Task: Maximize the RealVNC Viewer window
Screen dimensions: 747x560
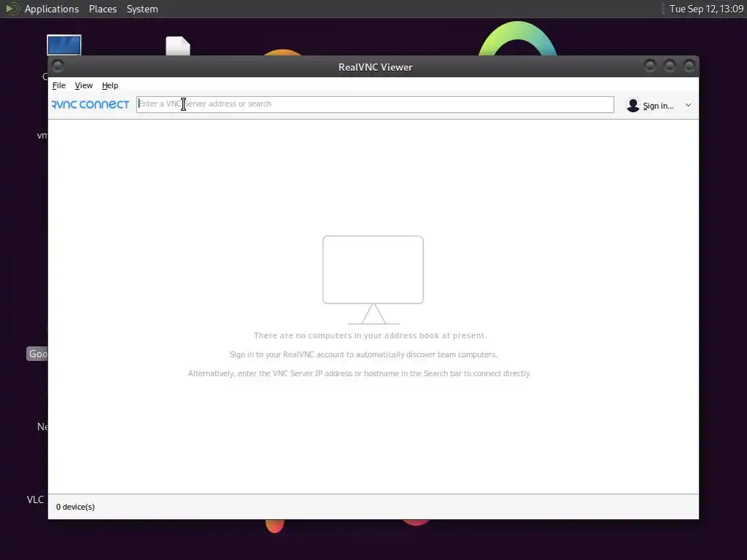Action: [x=670, y=65]
